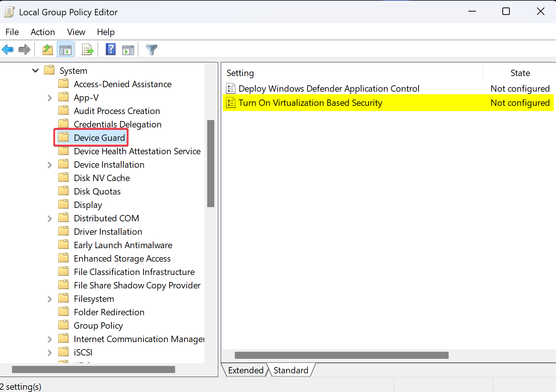Open Help using the question mark icon
556x392 pixels.
coord(110,49)
